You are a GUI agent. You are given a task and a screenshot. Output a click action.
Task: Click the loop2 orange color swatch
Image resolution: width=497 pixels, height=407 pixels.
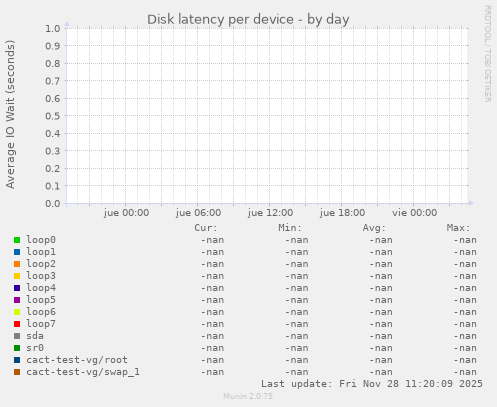[x=17, y=264]
